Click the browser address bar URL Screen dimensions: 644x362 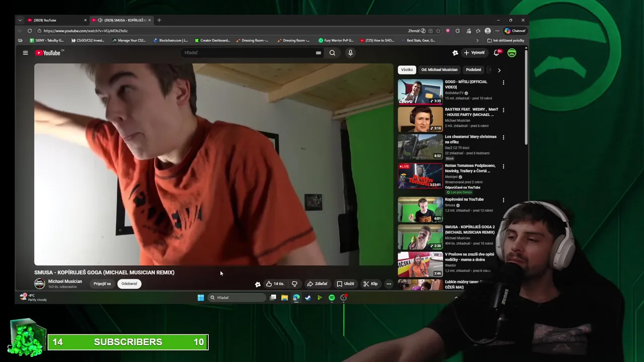click(86, 31)
